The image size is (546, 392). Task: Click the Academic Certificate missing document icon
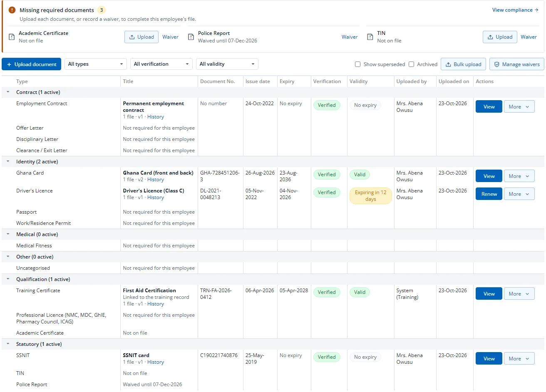pos(12,37)
